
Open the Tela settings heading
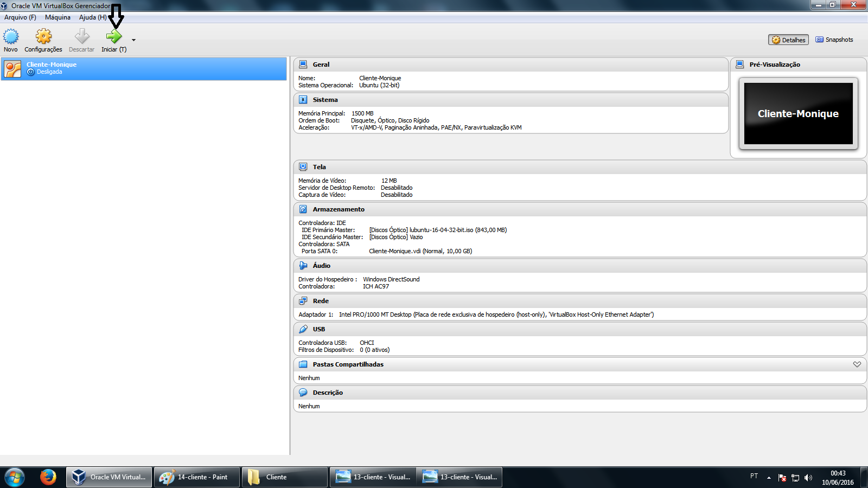(319, 167)
